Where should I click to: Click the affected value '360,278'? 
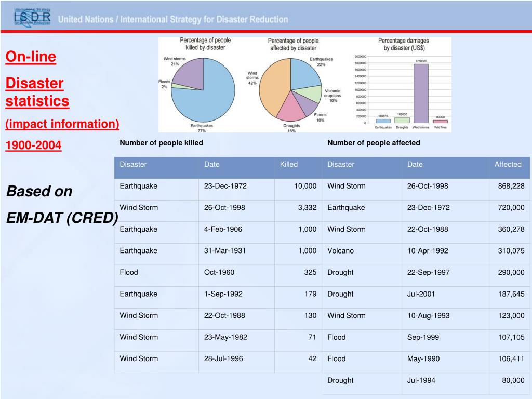[511, 229]
